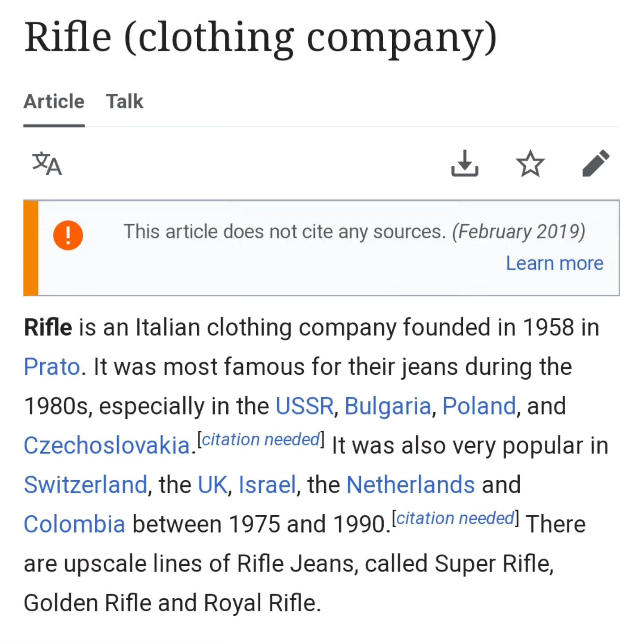Follow the UK link
644x644 pixels.
[x=212, y=485]
